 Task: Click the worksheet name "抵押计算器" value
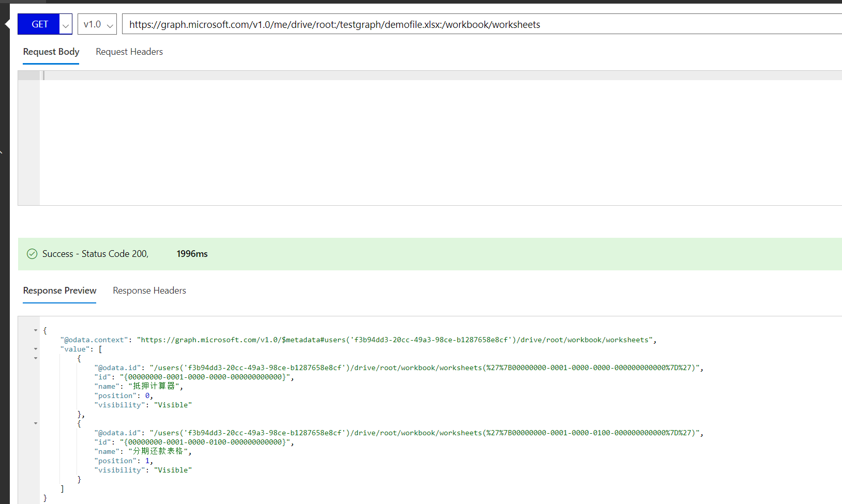pos(155,386)
